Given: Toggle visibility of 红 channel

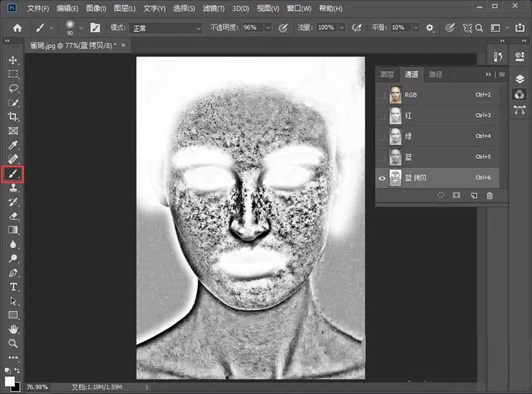Looking at the screenshot, I should pos(382,116).
